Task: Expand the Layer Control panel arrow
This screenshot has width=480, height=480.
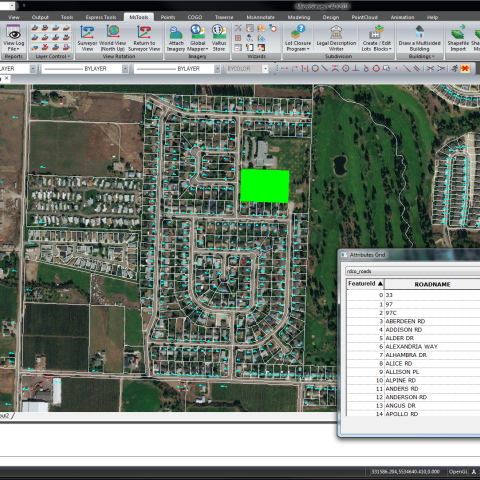Action: pos(69,56)
